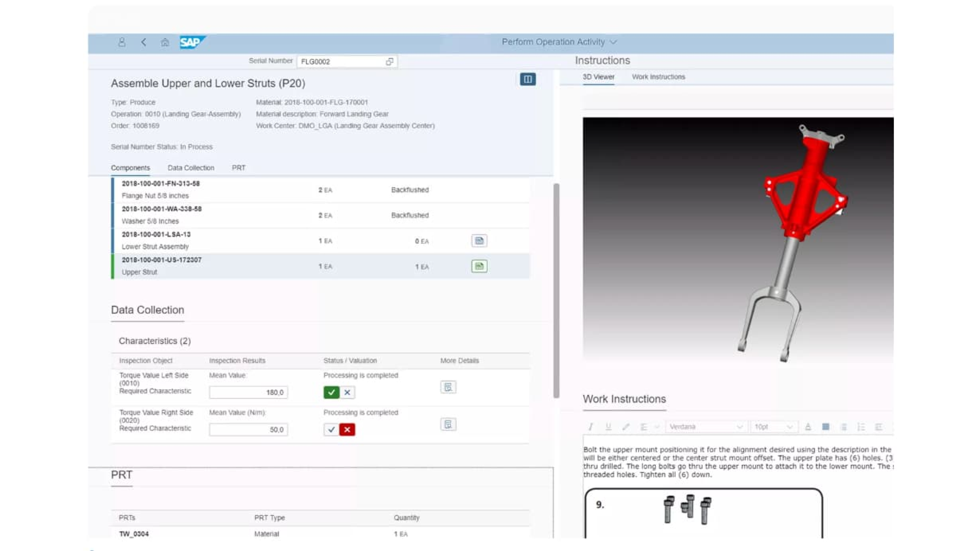Toggle the split-screen layout icon

[528, 79]
